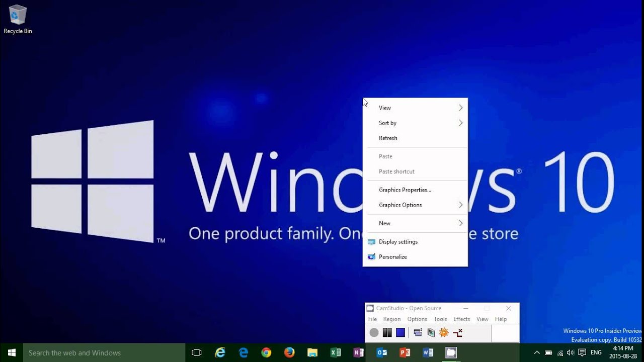Image resolution: width=644 pixels, height=362 pixels.
Task: Launch OneNote from taskbar
Action: (359, 352)
